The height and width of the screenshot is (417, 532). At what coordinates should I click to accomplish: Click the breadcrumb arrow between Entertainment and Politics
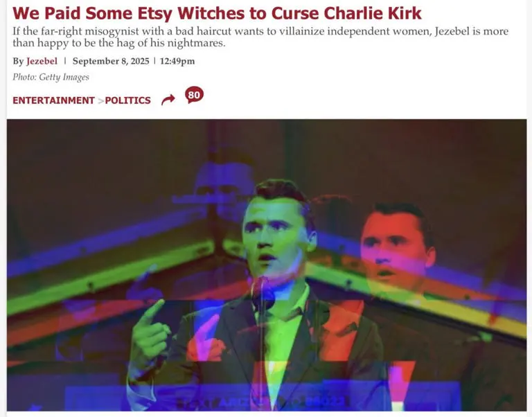[x=100, y=100]
